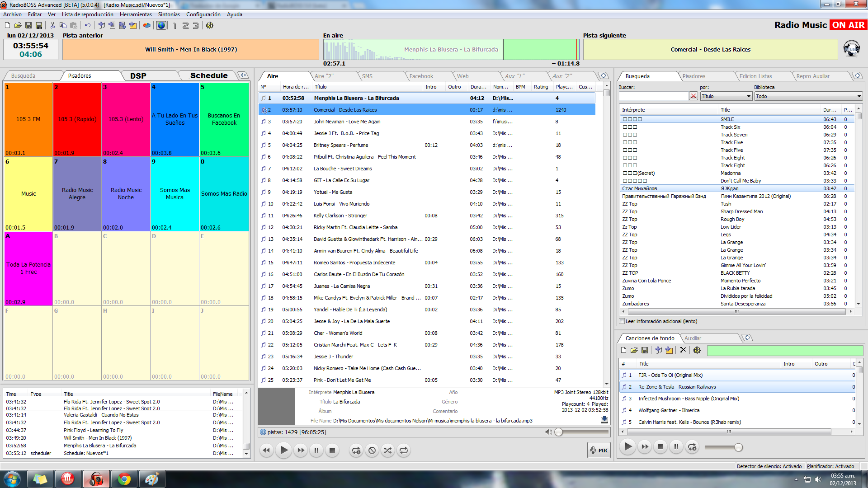The image size is (868, 488).
Task: Play the background songs player
Action: (x=628, y=447)
